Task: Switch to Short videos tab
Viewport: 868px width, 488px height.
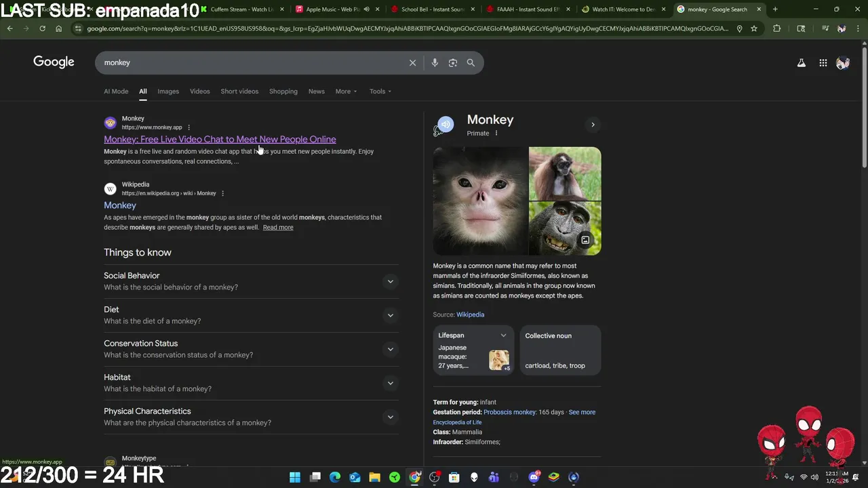Action: tap(239, 91)
